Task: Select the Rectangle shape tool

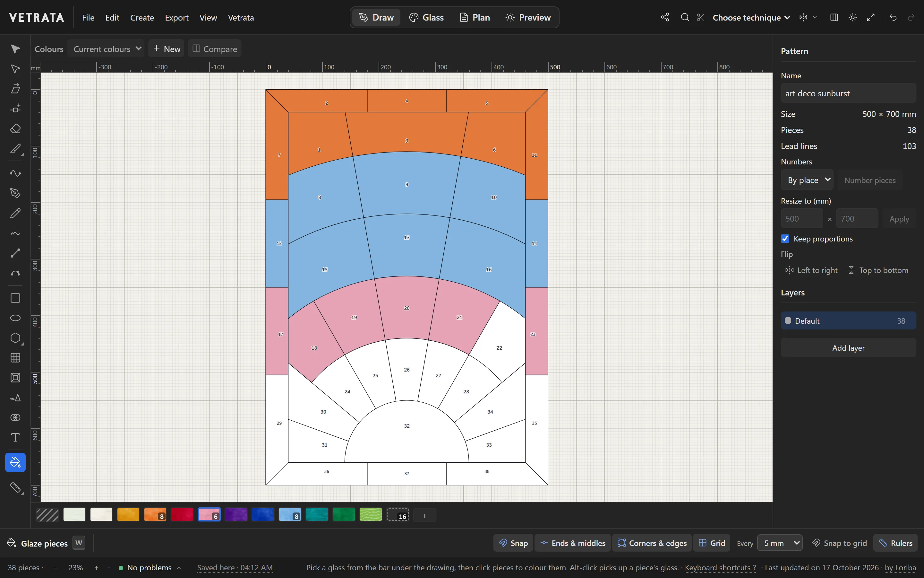Action: coord(15,298)
